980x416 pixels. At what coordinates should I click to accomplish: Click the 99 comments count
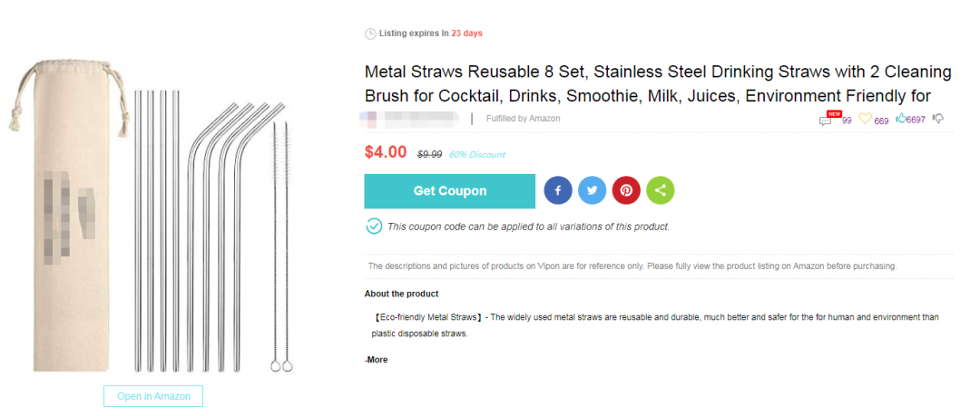click(x=846, y=120)
